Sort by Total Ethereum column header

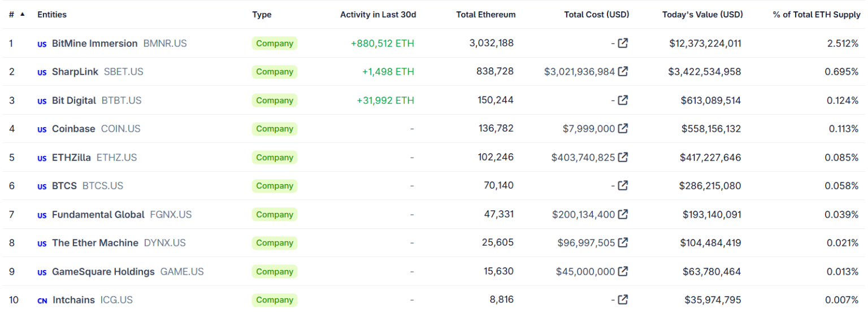[x=485, y=15]
